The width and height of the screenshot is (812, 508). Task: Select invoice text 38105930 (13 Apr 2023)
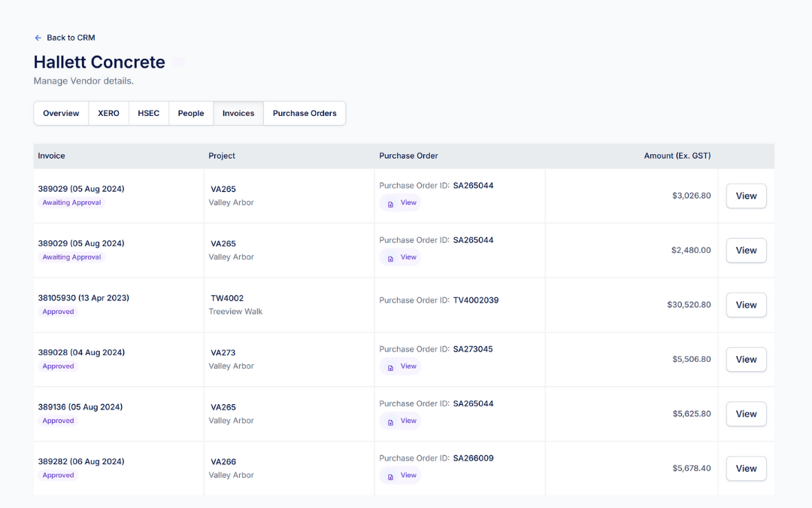point(83,298)
